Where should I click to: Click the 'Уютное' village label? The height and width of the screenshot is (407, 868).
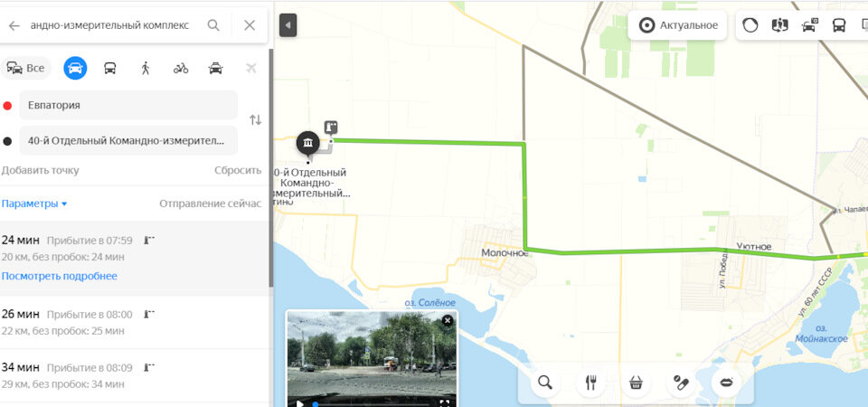753,246
